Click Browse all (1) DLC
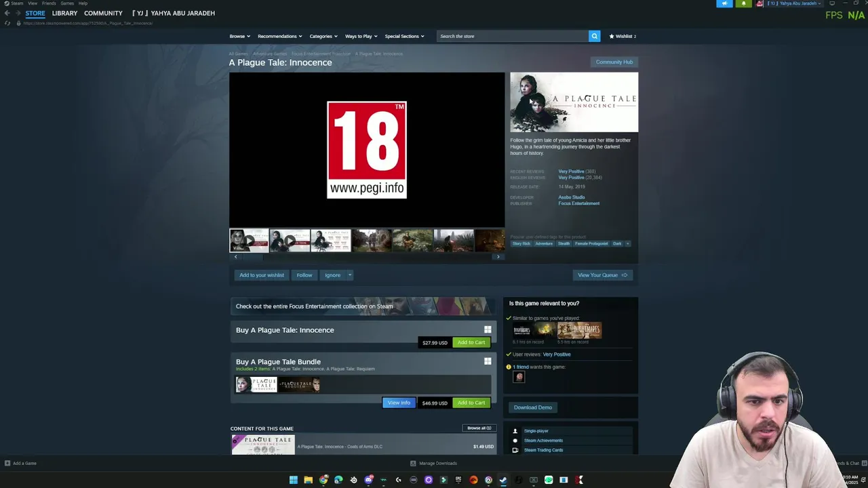 pos(479,428)
